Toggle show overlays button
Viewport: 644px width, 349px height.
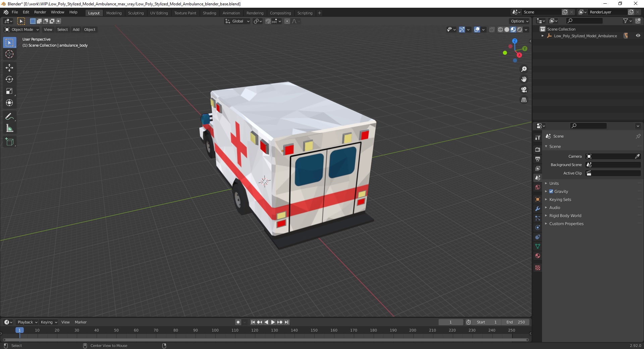(x=477, y=30)
